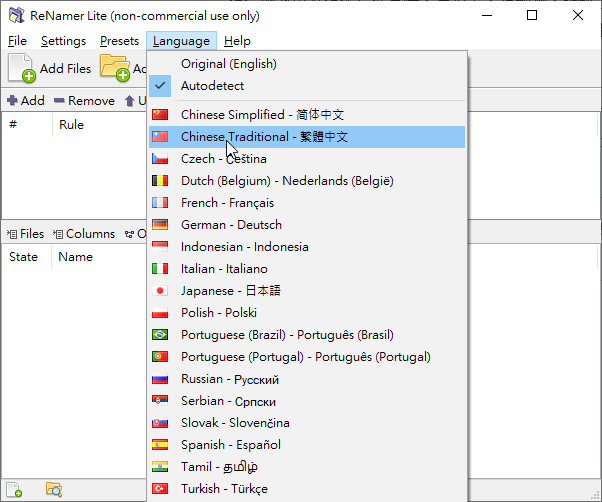
Task: Click the Add Files toolbar icon
Action: (23, 69)
